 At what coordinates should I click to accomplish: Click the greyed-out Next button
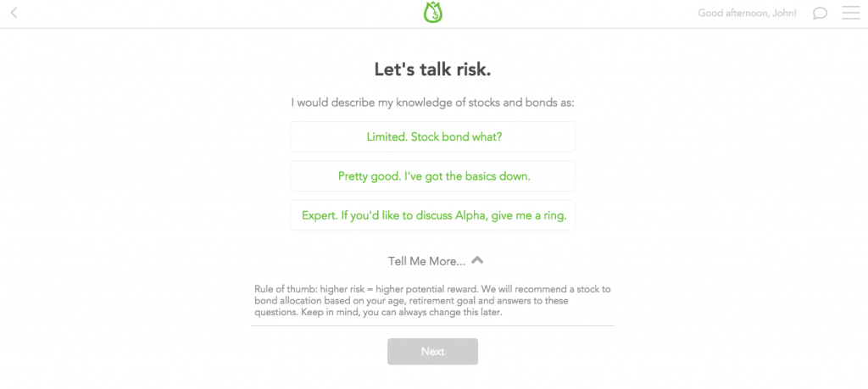pyautogui.click(x=432, y=352)
